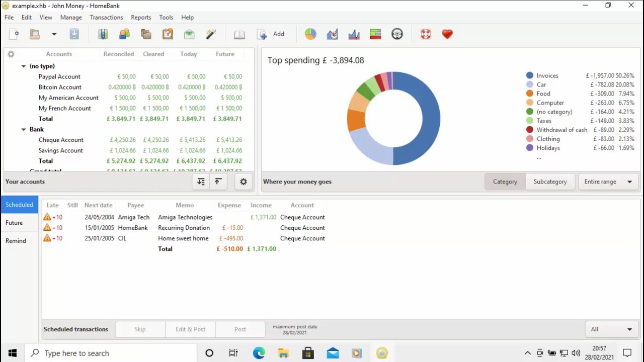Open the Entire range dropdown
644x362 pixels.
pos(608,182)
